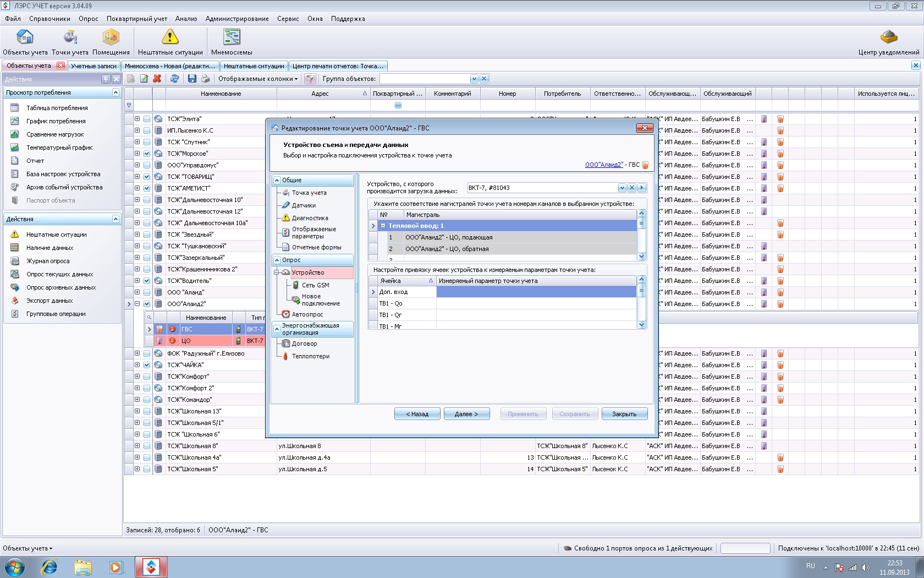Screen dimensions: 924x578
Task: Save using the floppy disk icon
Action: (192, 79)
